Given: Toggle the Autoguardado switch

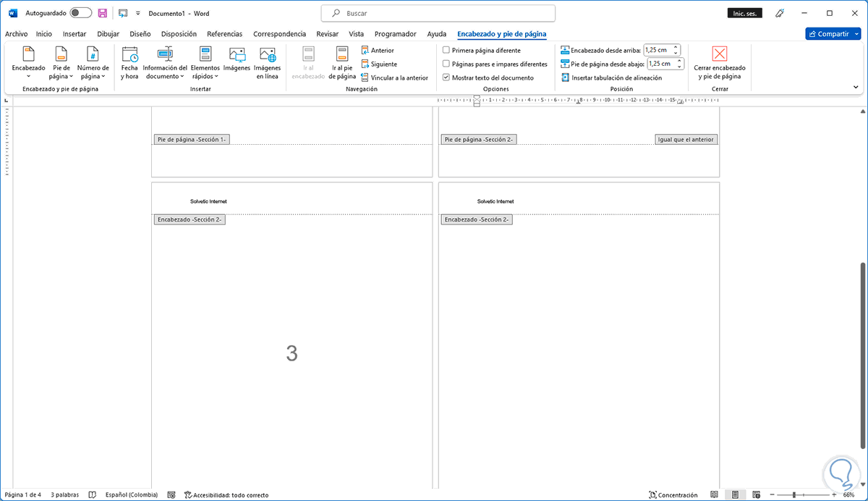Looking at the screenshot, I should (80, 13).
